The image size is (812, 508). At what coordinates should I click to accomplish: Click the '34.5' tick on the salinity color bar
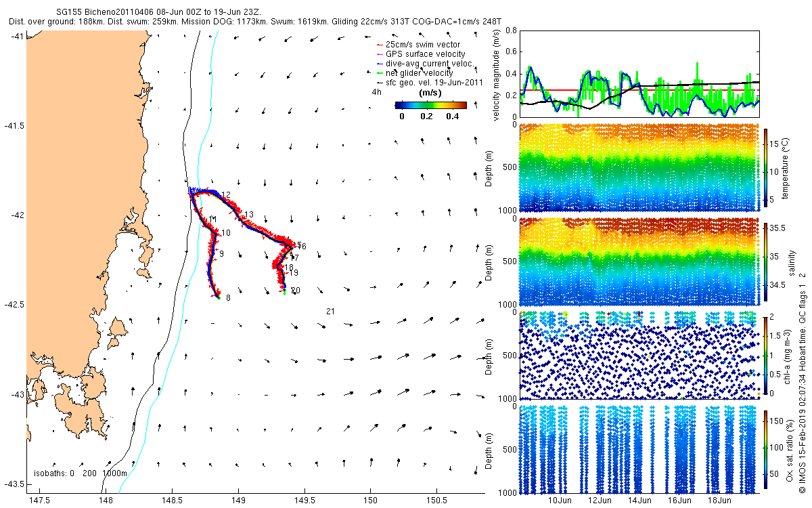coord(778,286)
